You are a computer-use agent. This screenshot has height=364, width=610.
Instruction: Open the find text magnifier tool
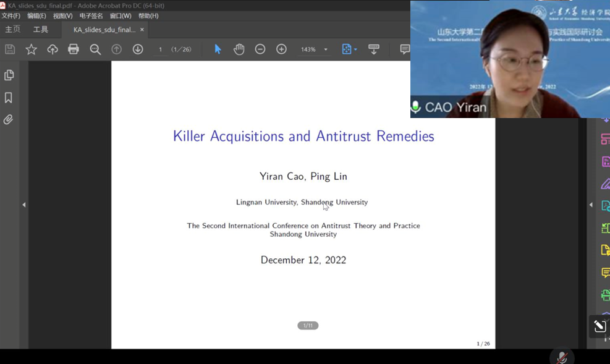[95, 49]
